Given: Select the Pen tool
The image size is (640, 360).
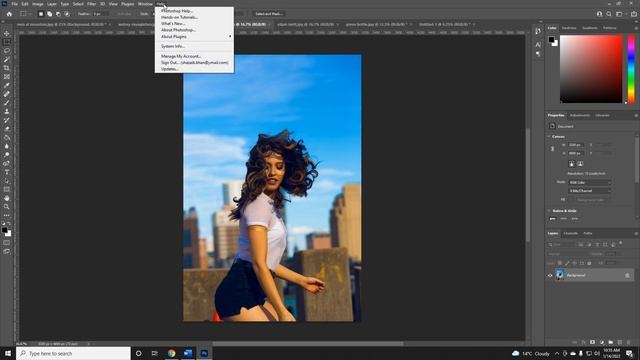Looking at the screenshot, I should (x=7, y=163).
